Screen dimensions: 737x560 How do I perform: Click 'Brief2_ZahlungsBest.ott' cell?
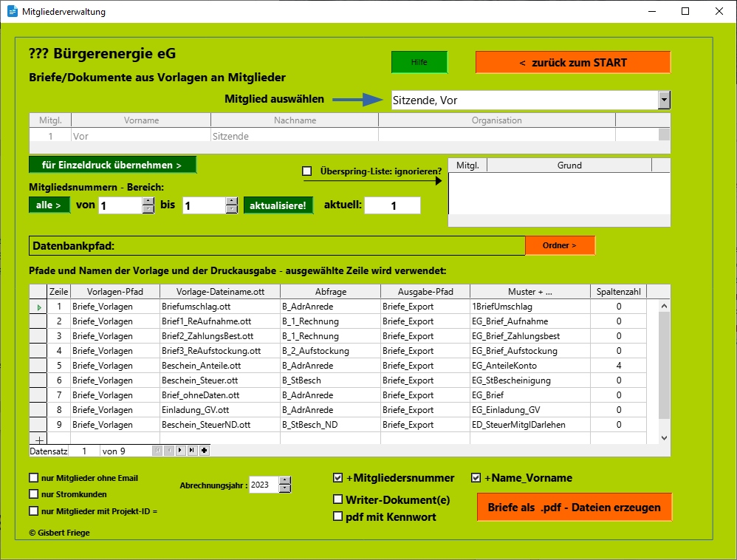coord(220,336)
